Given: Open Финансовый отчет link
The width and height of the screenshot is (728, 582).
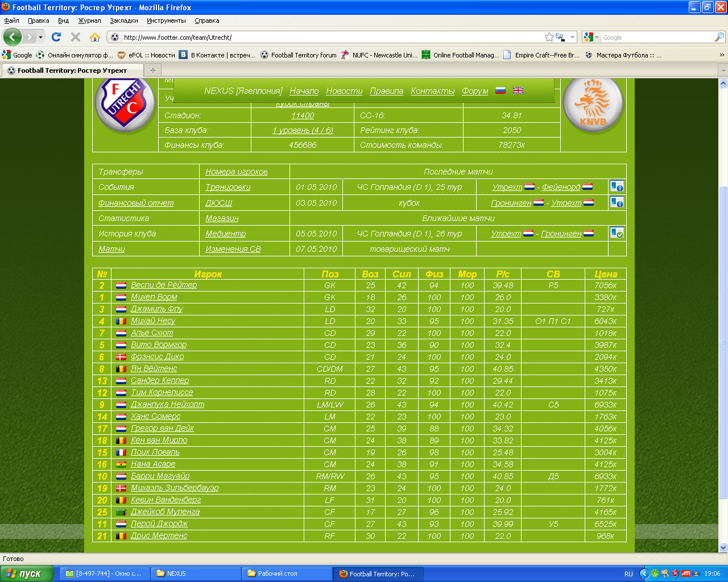Looking at the screenshot, I should [x=136, y=203].
